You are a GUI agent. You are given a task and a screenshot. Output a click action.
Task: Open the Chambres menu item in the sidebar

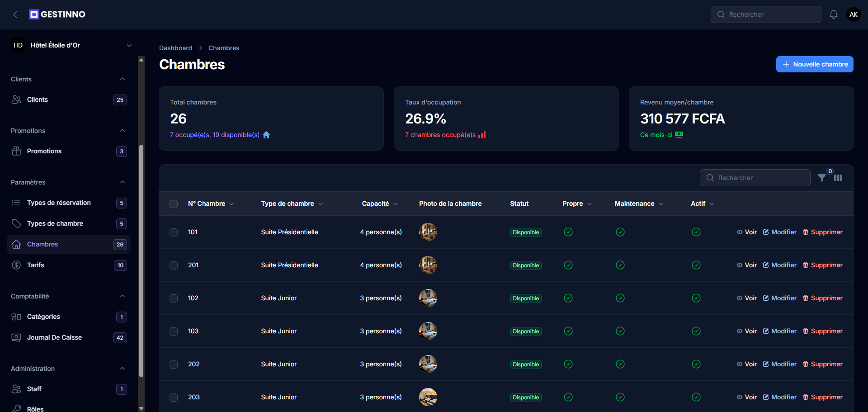click(x=69, y=244)
